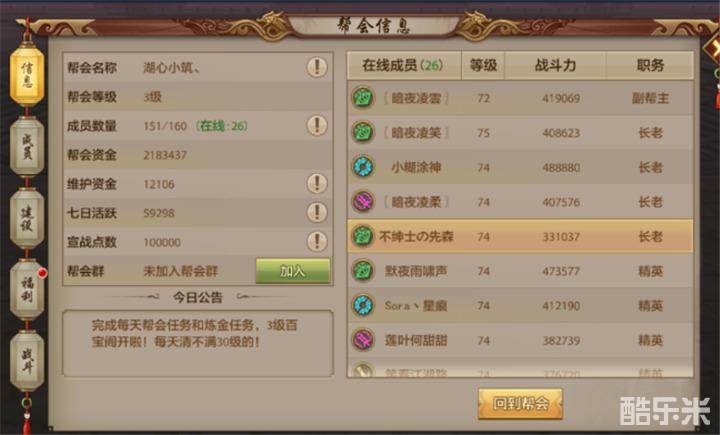
Task: Open the 建设 lantern tab
Action: click(27, 218)
